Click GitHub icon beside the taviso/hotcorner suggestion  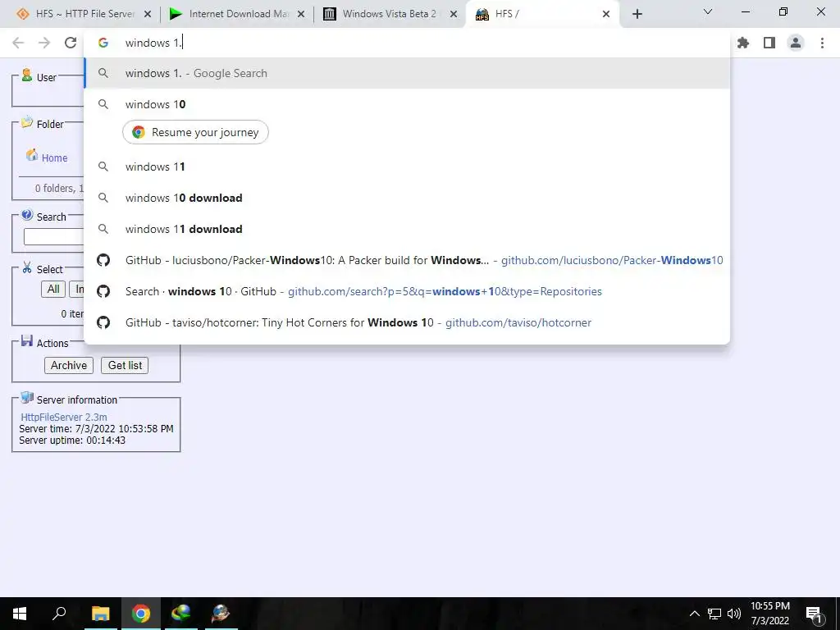(103, 322)
